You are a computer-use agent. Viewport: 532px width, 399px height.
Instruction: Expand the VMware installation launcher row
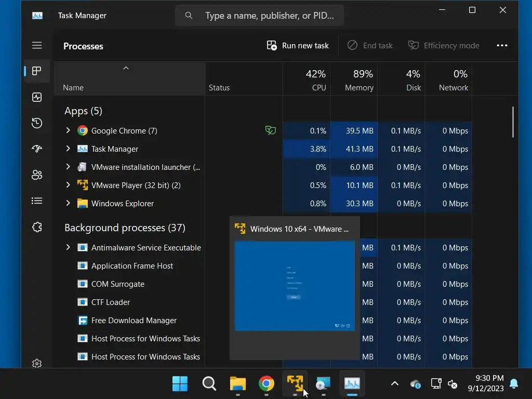[x=68, y=167]
